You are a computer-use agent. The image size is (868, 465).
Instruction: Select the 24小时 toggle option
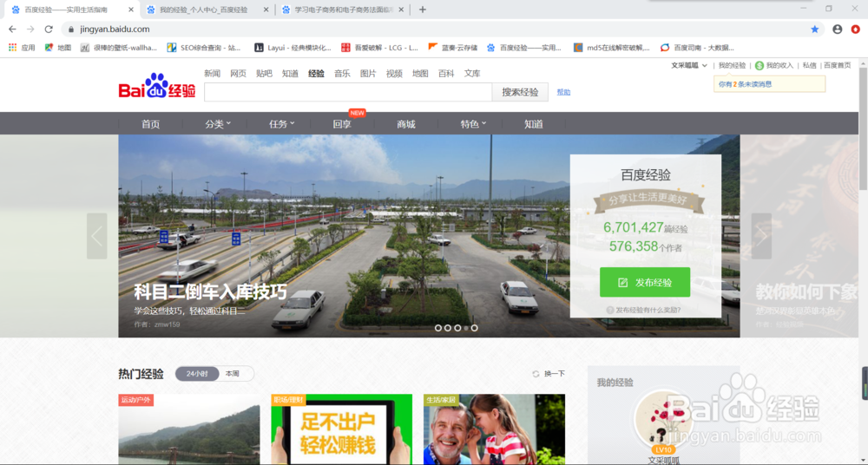(x=197, y=374)
